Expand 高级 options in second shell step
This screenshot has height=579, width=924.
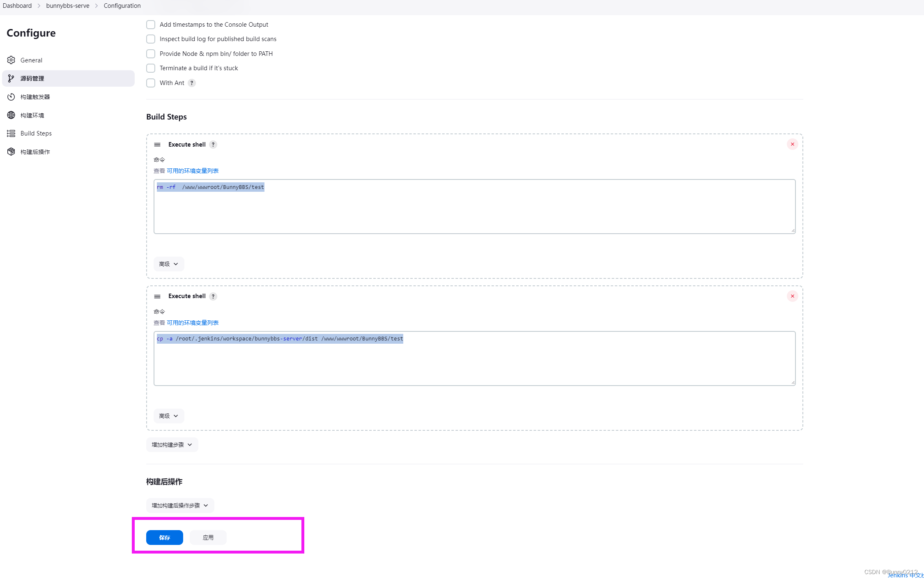tap(169, 416)
